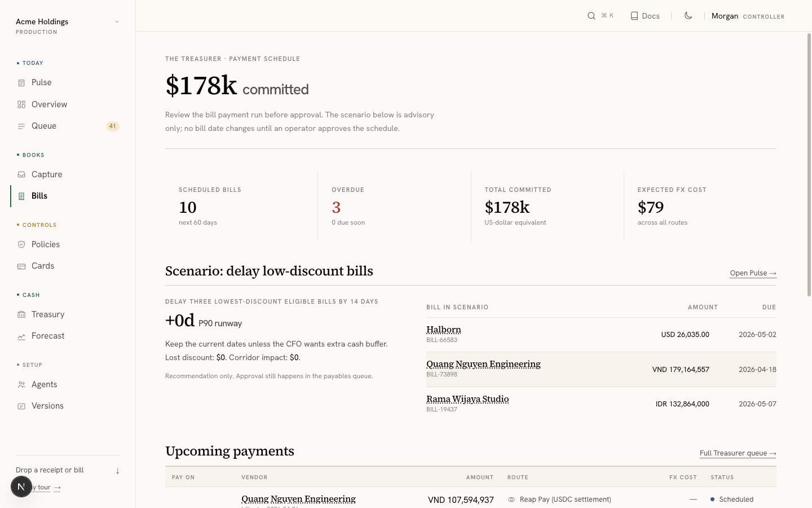
Task: Click the Pay On column header
Action: coord(183,478)
